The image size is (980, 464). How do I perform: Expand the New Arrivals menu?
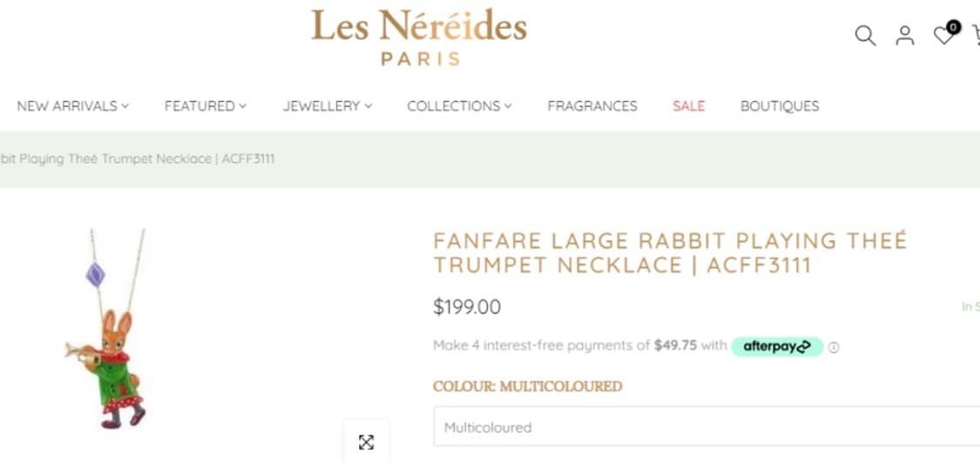[72, 106]
